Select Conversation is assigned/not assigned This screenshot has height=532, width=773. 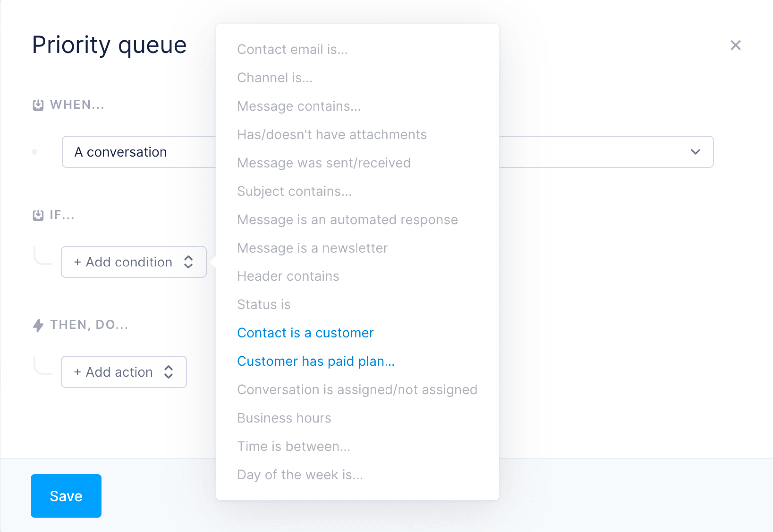[357, 390]
